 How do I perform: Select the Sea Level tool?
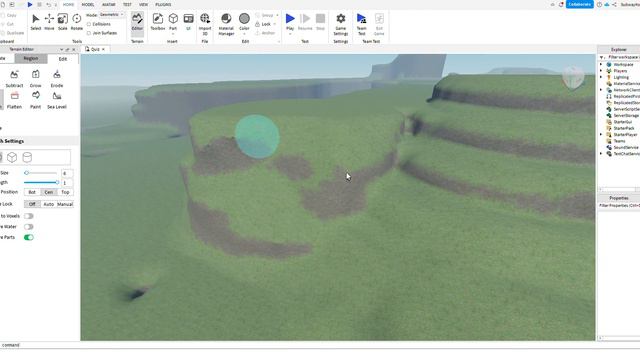coord(57,100)
